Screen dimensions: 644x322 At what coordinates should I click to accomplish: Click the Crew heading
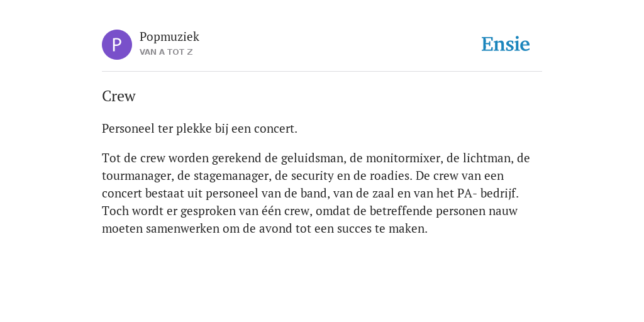[119, 96]
